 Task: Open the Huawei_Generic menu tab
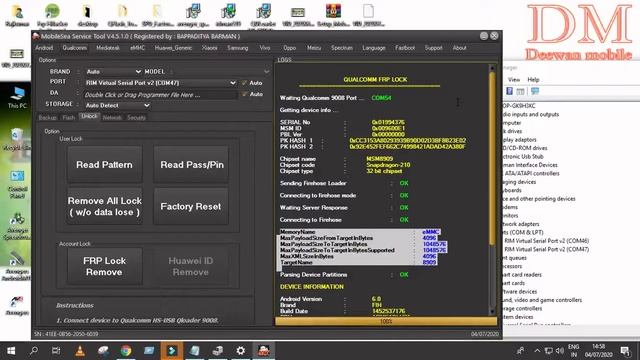173,48
